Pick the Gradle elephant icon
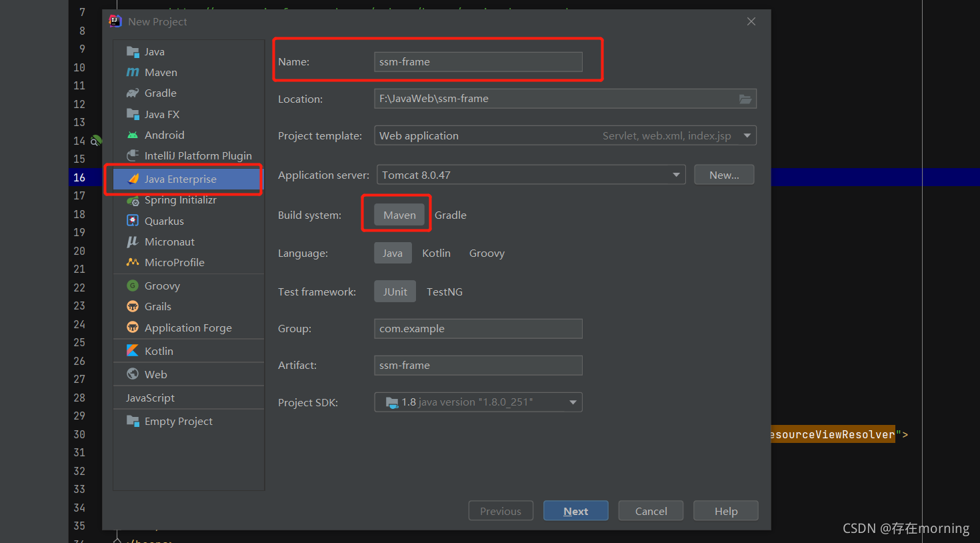 (133, 93)
